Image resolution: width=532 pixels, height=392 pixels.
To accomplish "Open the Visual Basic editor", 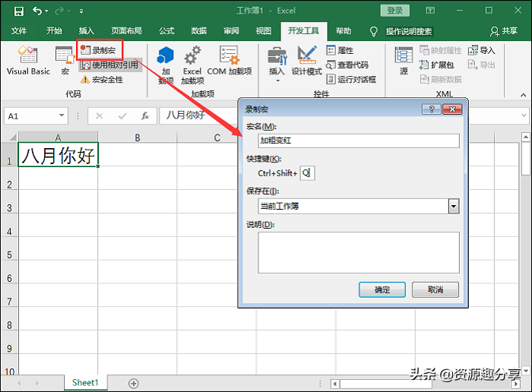I will click(28, 60).
